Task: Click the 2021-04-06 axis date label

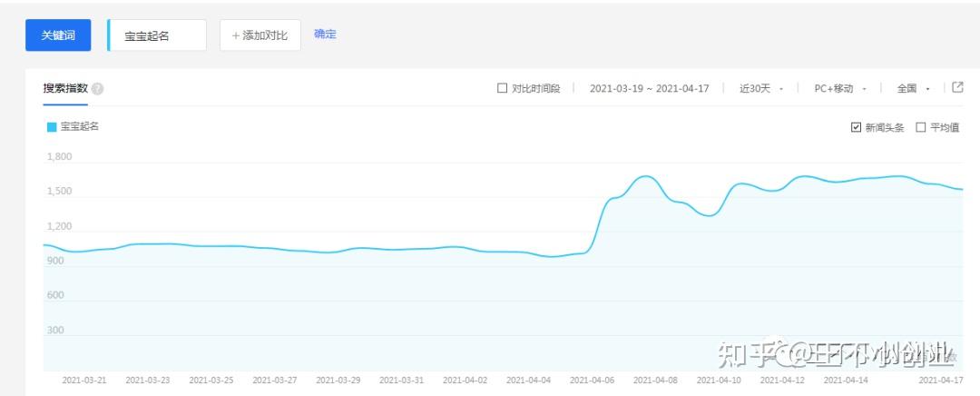Action: point(592,380)
